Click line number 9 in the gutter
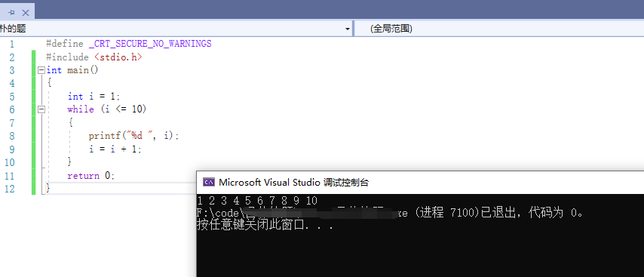The image size is (644, 277). point(11,149)
